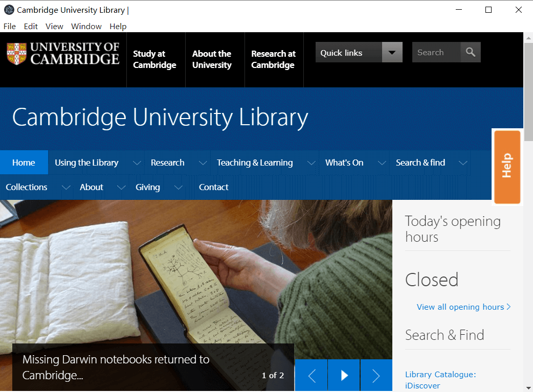Open the Edit menu
Screen dimensions: 533x392
pos(31,26)
